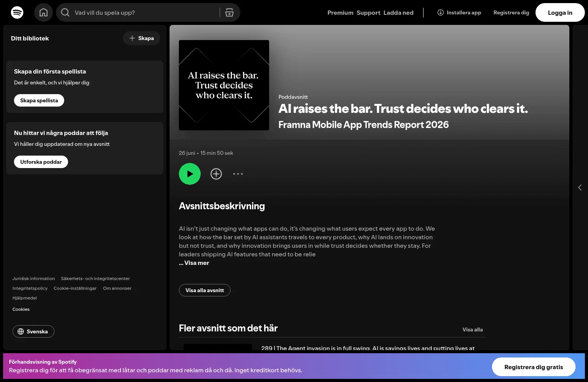Click Utforska poddar button

pyautogui.click(x=41, y=162)
